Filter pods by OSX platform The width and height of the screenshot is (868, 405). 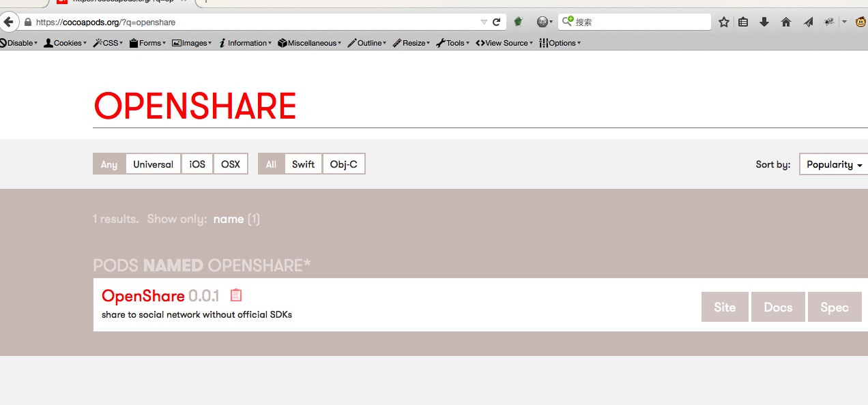pos(231,164)
